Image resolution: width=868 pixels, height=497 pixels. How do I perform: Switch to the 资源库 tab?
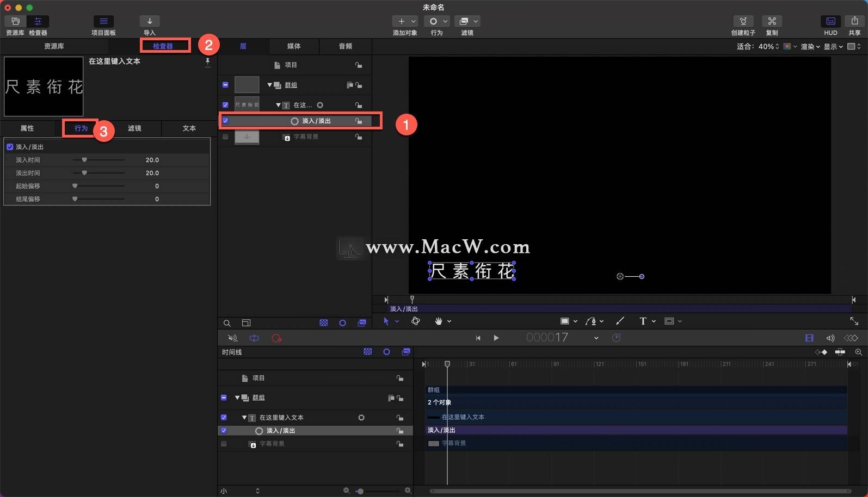point(54,46)
